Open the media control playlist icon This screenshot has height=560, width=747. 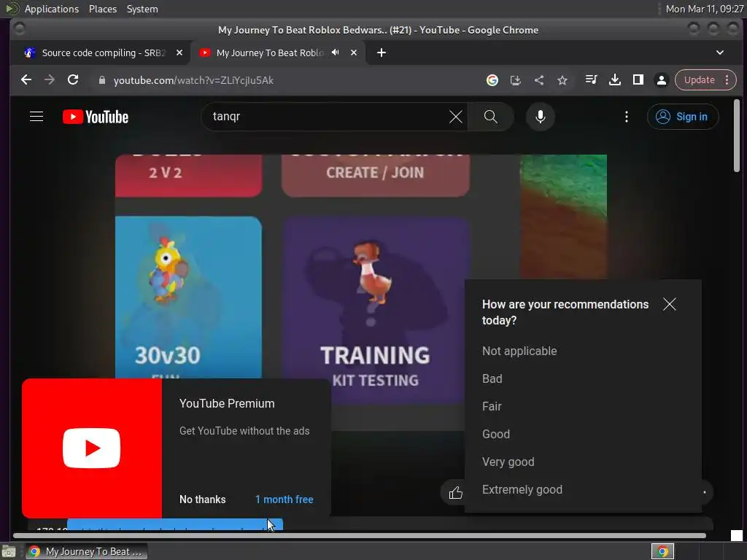[591, 80]
